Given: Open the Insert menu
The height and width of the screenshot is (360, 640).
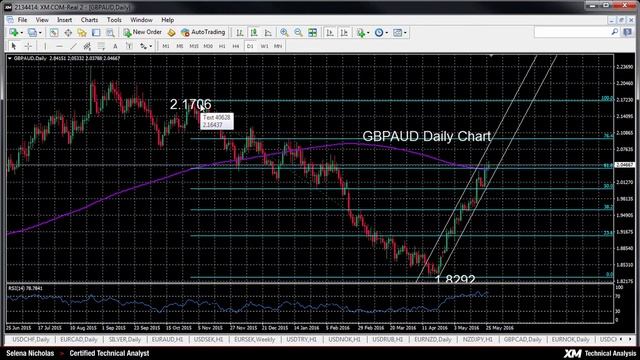Looking at the screenshot, I should click(64, 20).
